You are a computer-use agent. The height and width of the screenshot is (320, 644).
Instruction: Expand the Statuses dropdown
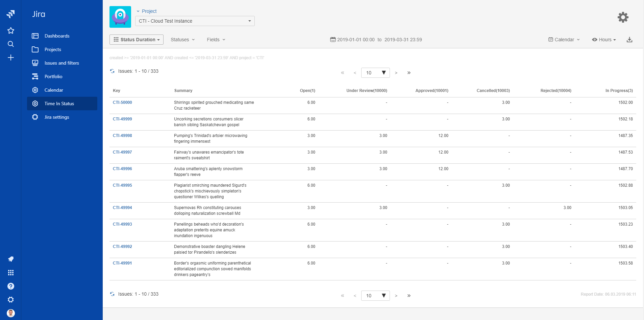pos(182,40)
